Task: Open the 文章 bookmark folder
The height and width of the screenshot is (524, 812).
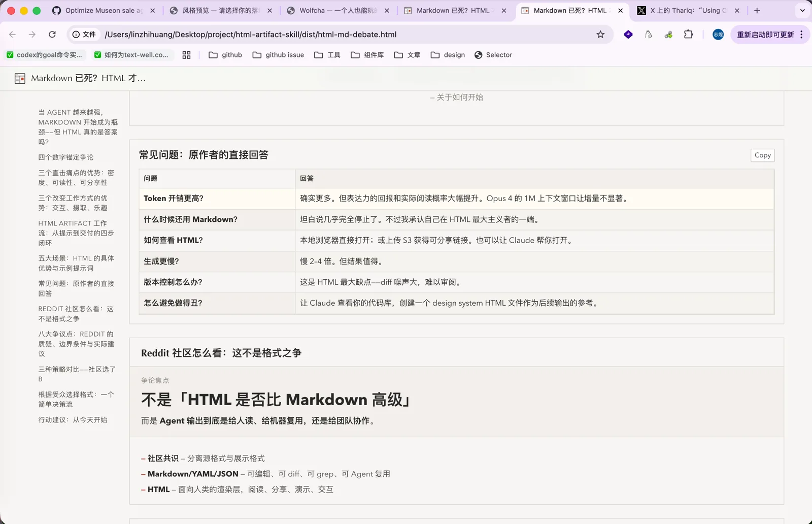Action: pyautogui.click(x=407, y=55)
